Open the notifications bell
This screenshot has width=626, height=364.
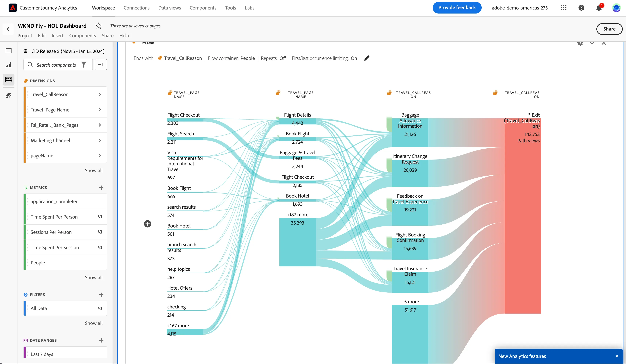pyautogui.click(x=599, y=8)
